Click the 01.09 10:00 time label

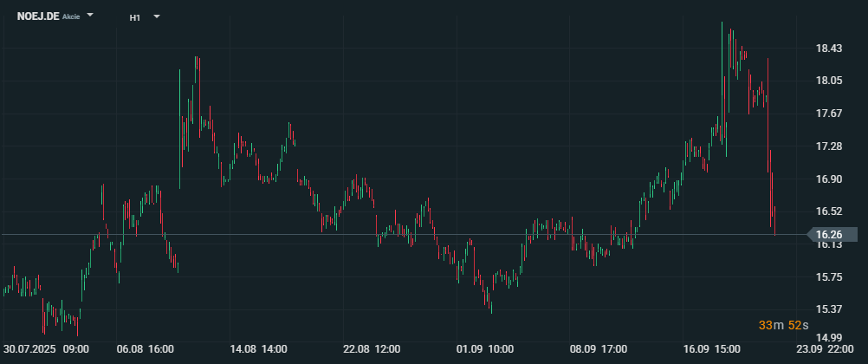click(484, 349)
